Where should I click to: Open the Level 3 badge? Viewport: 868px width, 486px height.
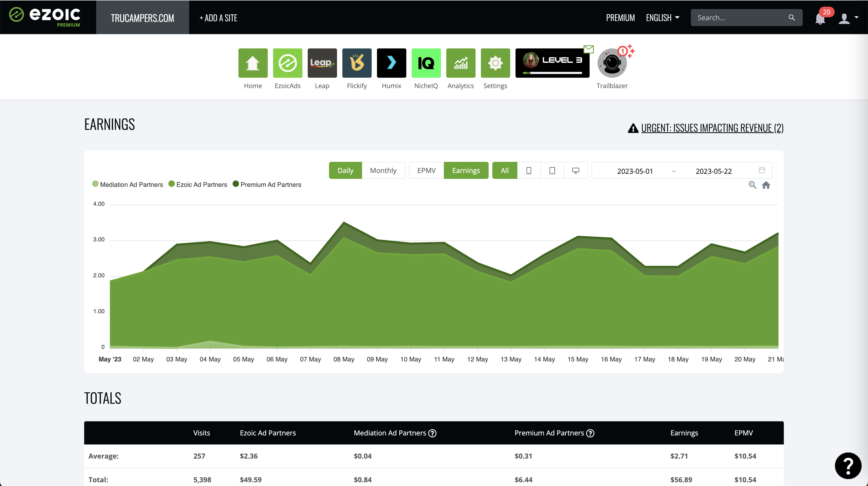tap(552, 63)
